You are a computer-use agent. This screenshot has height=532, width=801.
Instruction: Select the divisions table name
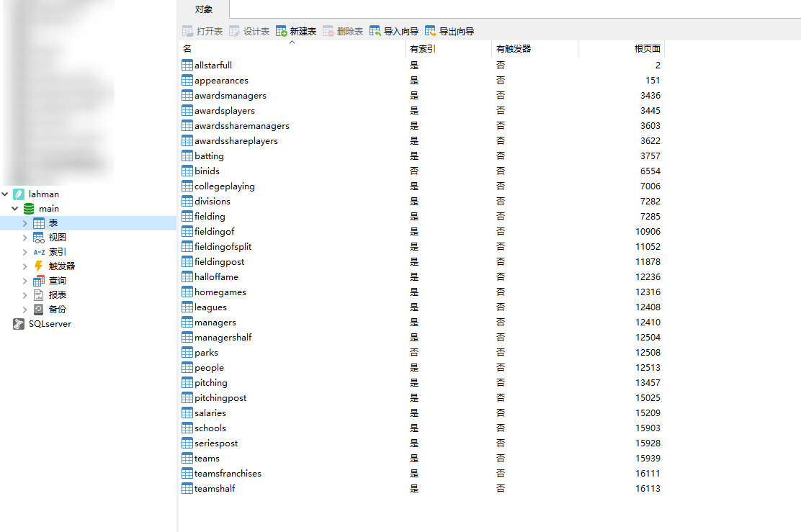point(212,201)
